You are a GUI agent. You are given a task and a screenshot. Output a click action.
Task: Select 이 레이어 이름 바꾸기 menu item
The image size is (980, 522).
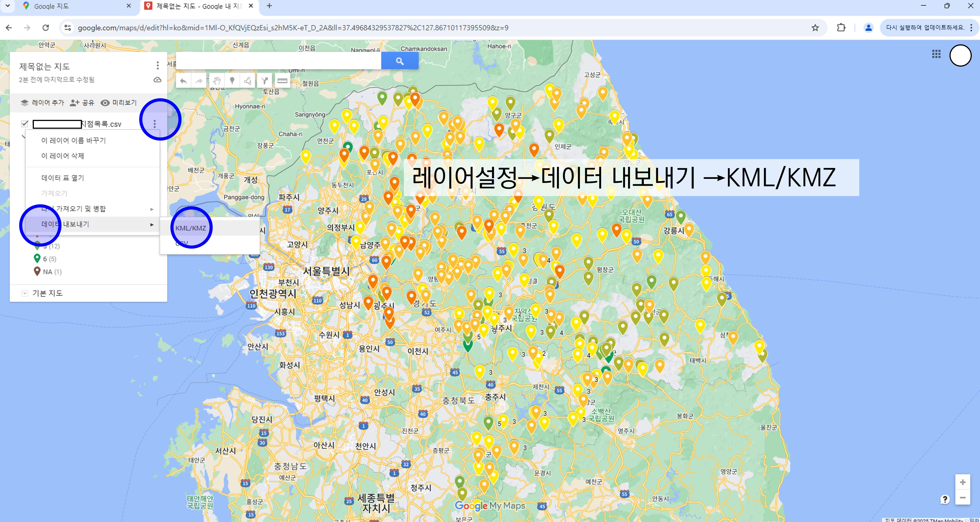73,140
